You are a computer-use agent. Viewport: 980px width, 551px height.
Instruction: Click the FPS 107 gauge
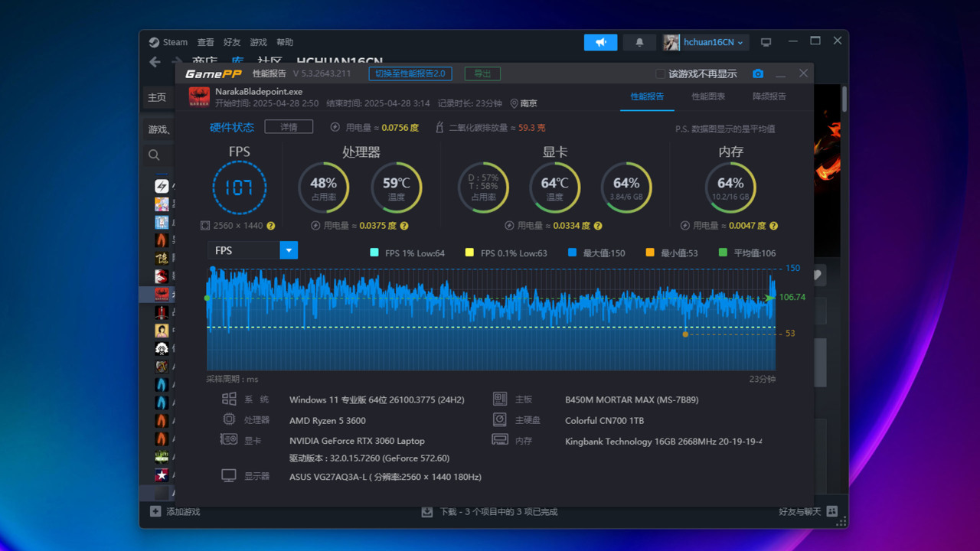point(240,188)
